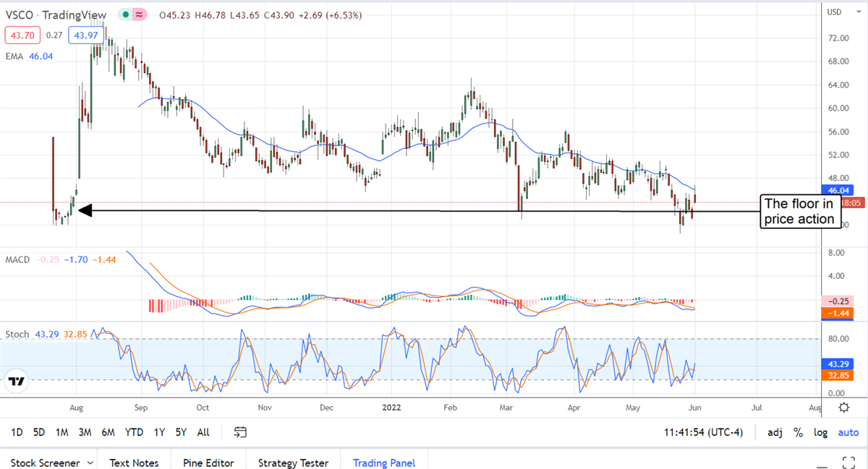This screenshot has width=868, height=469.
Task: Open the go-to-date calendar icon
Action: pyautogui.click(x=240, y=432)
